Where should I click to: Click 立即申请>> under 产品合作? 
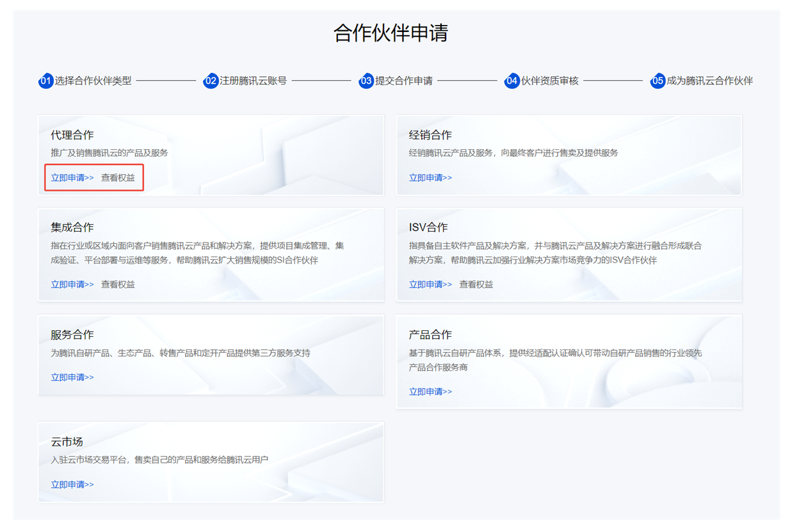[x=430, y=392]
